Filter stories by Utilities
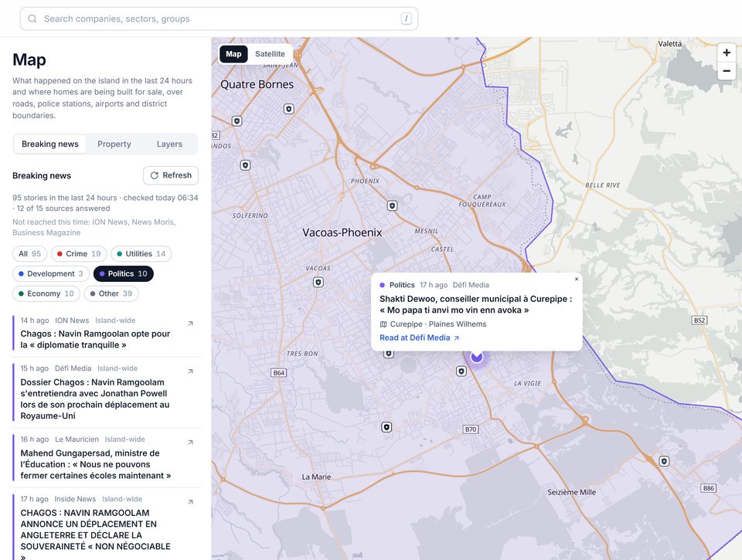This screenshot has height=560, width=742. click(141, 254)
